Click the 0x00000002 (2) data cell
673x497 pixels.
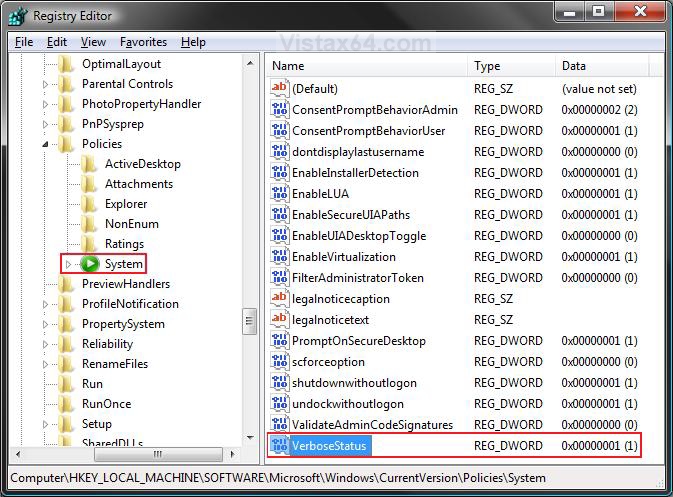coord(599,109)
